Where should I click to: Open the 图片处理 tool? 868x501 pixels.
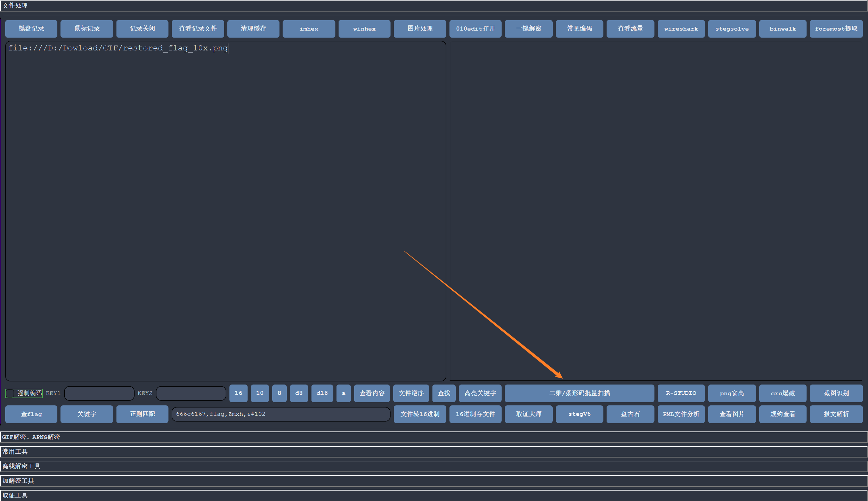point(420,29)
